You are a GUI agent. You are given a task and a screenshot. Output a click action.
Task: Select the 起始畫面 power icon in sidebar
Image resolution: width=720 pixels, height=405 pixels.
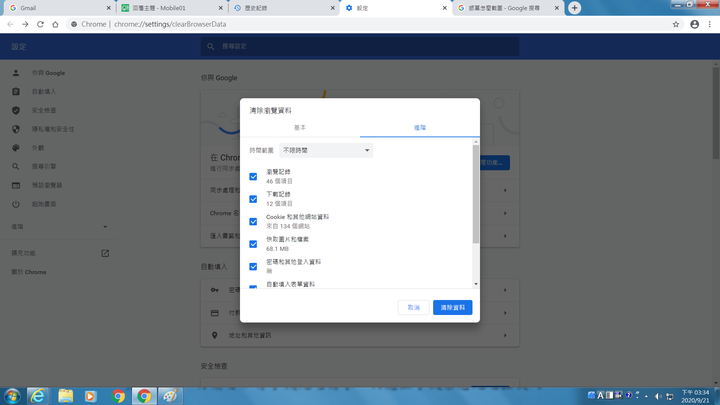(x=16, y=204)
